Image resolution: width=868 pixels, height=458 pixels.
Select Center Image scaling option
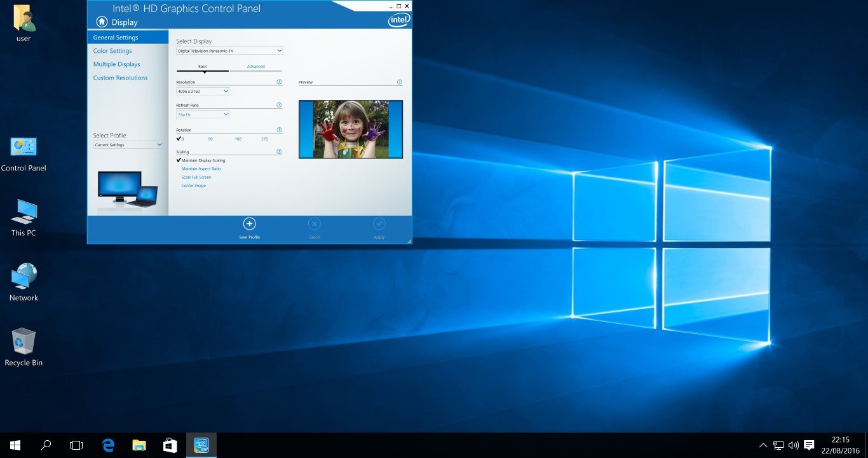(x=194, y=186)
